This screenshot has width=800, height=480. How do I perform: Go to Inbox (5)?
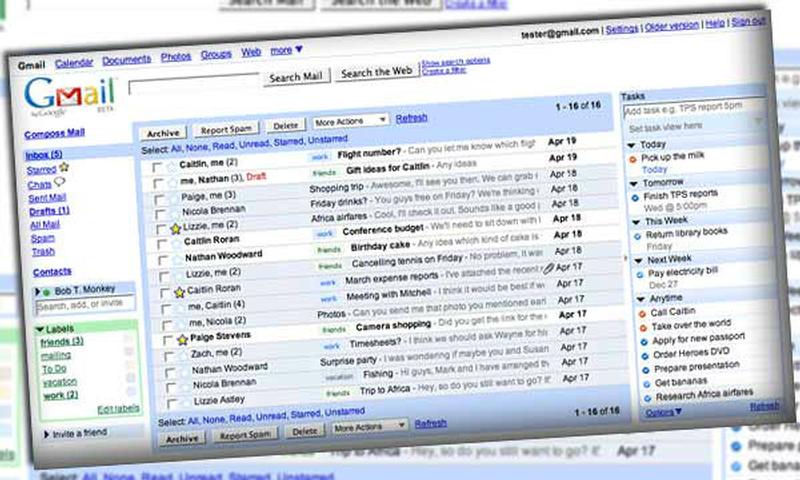point(44,155)
